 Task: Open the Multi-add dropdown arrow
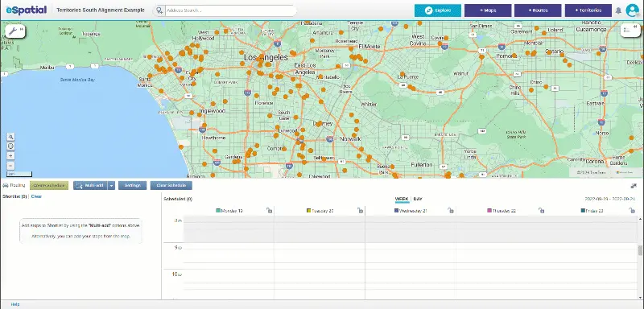pos(111,186)
